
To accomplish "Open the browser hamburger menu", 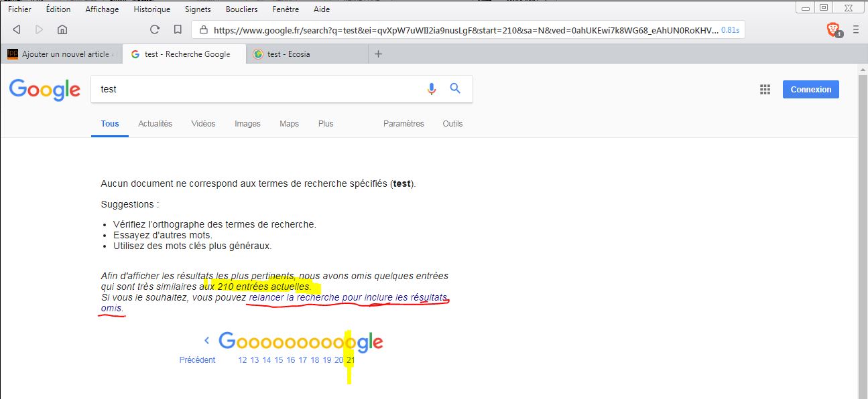I will (x=856, y=29).
